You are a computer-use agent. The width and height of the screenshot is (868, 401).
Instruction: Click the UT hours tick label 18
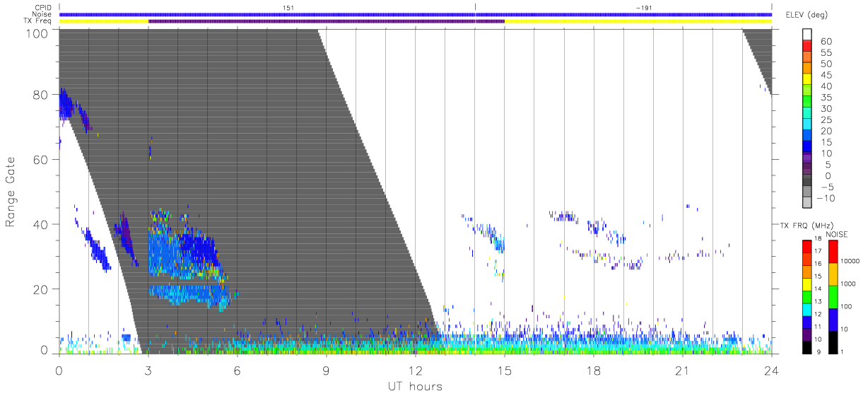pos(594,371)
